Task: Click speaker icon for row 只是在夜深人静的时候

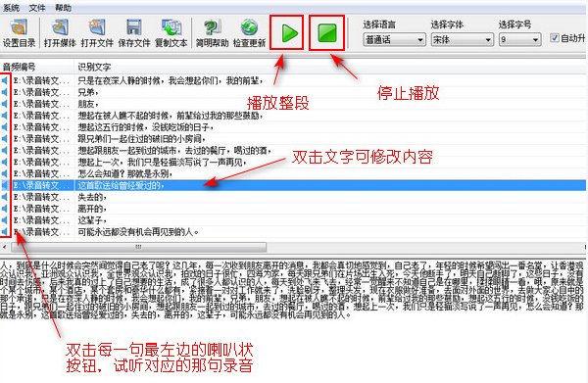Action: tap(5, 80)
